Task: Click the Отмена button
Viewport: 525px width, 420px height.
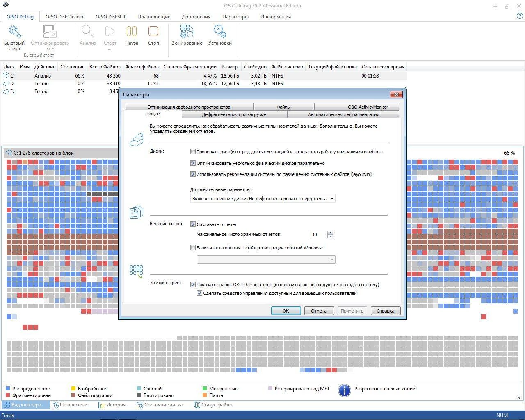Action: (x=319, y=311)
